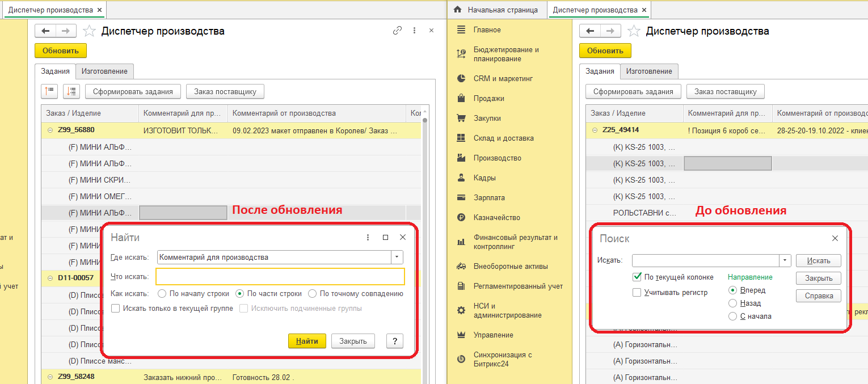Open 'Где искать' dropdown list

coord(397,258)
